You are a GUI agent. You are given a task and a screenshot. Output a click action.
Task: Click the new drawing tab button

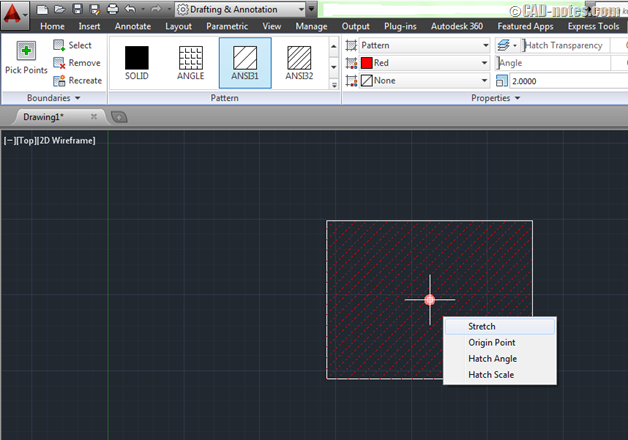pyautogui.click(x=118, y=117)
